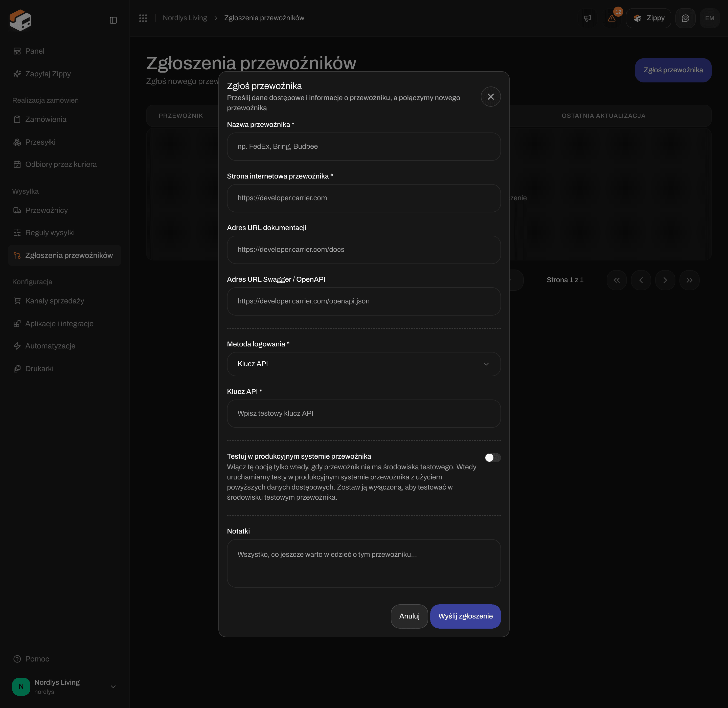728x708 pixels.
Task: Enable testing in carrier's production system
Action: coord(493,458)
